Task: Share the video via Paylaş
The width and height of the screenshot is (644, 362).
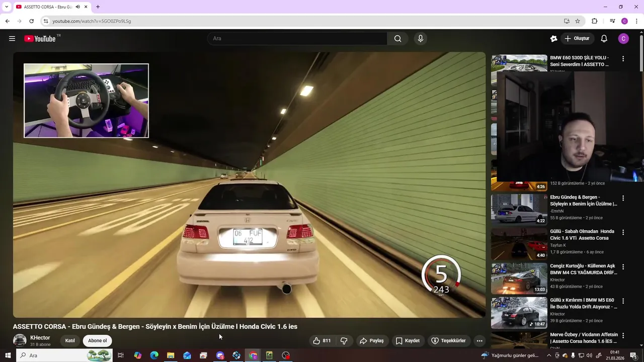Action: [371, 341]
